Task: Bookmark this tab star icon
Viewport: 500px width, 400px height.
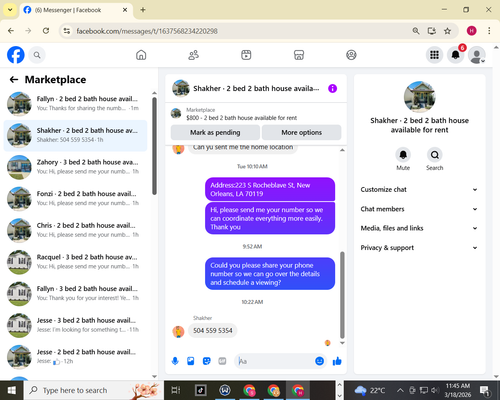Action: coord(447,31)
